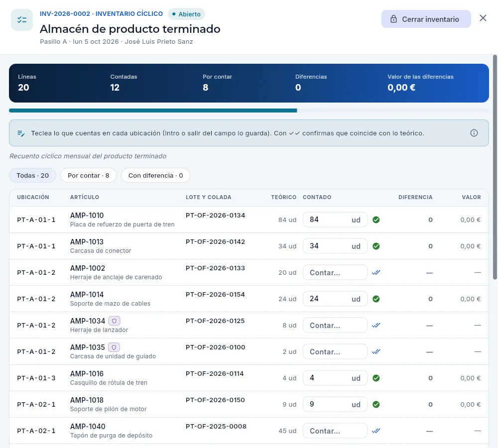Click article code AMP-1002
498x448 pixels.
tap(88, 268)
